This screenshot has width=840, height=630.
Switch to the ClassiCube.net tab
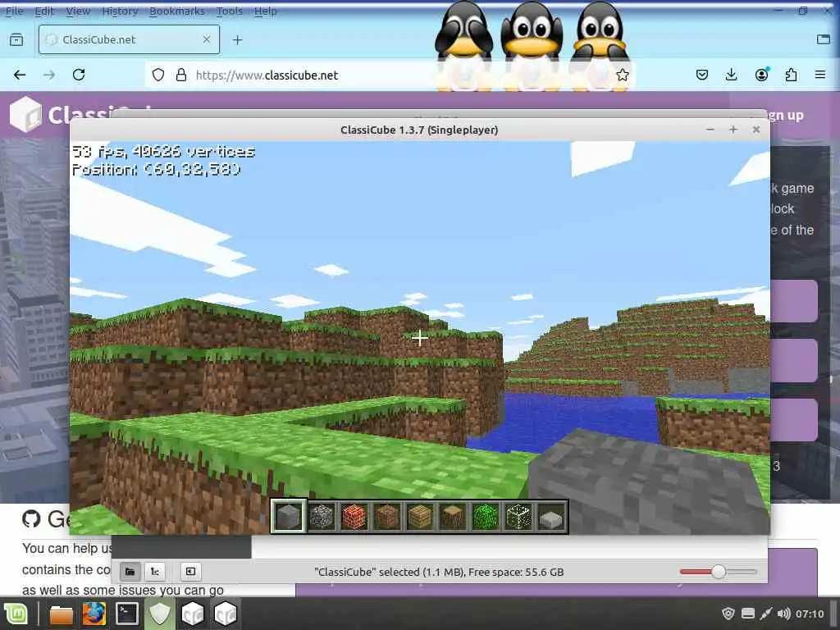point(129,39)
